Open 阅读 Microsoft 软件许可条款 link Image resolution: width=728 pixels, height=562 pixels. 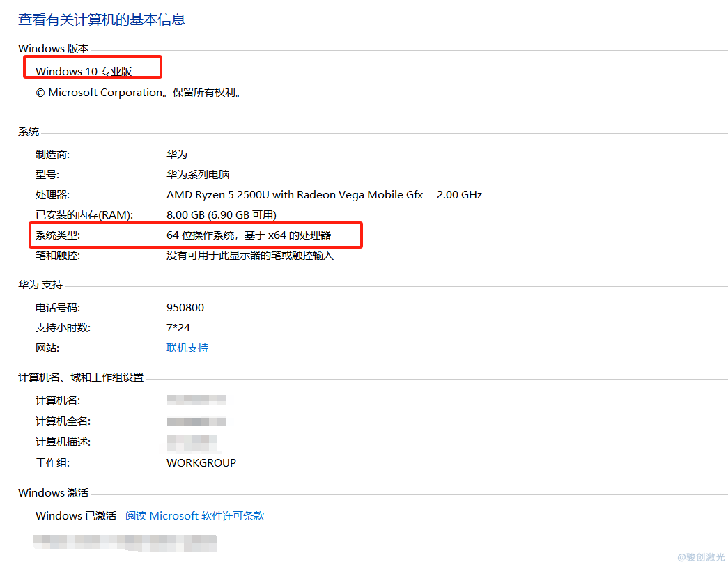click(x=194, y=515)
